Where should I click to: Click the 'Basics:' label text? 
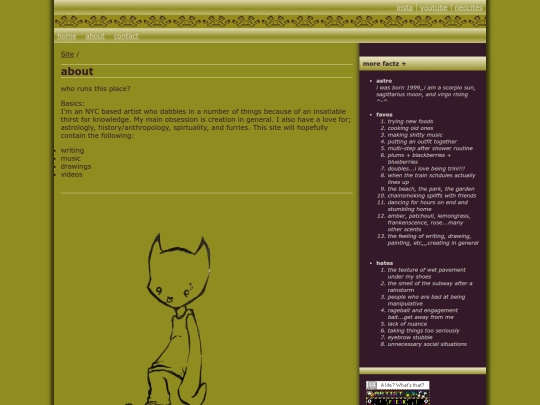click(x=72, y=103)
